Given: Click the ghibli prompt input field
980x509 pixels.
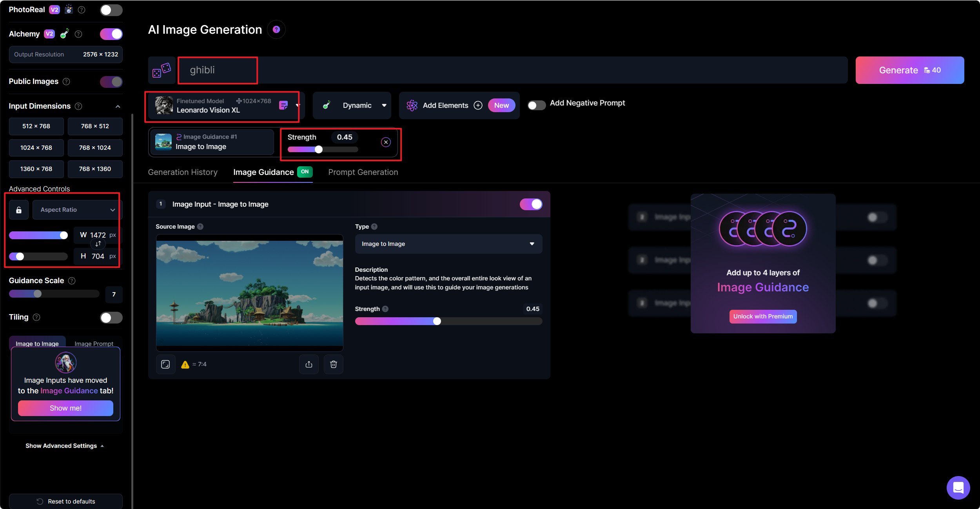Looking at the screenshot, I should [512, 70].
